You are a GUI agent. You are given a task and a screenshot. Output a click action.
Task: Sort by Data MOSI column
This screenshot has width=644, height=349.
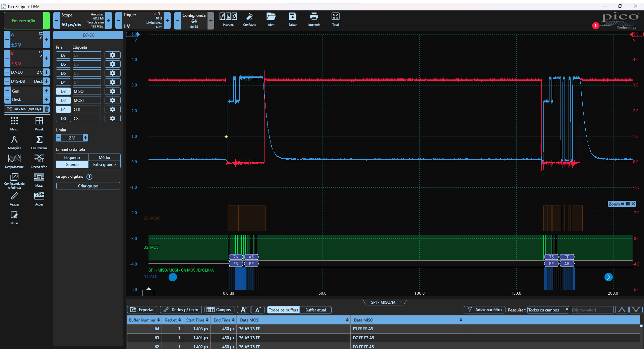coord(294,320)
